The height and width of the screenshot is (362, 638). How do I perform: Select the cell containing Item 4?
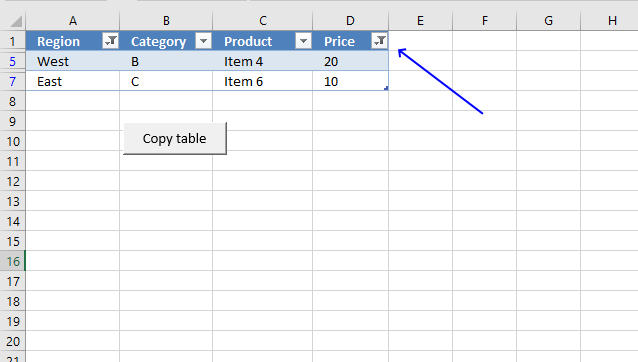click(x=263, y=61)
